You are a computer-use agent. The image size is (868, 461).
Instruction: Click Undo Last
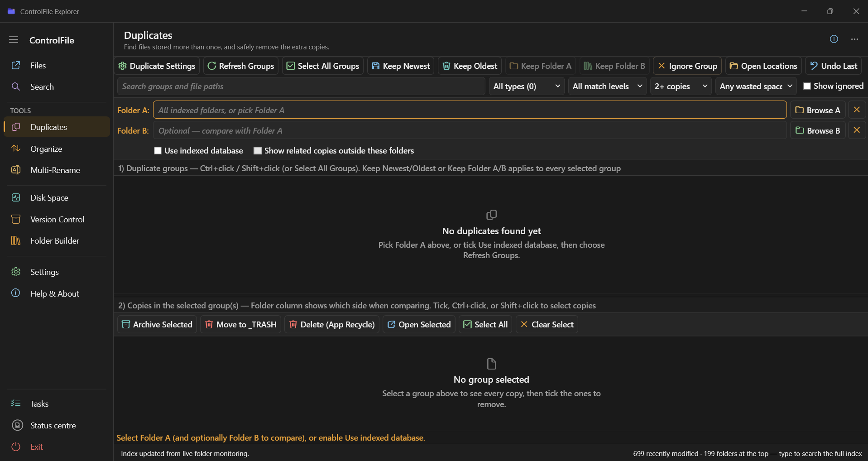(834, 66)
